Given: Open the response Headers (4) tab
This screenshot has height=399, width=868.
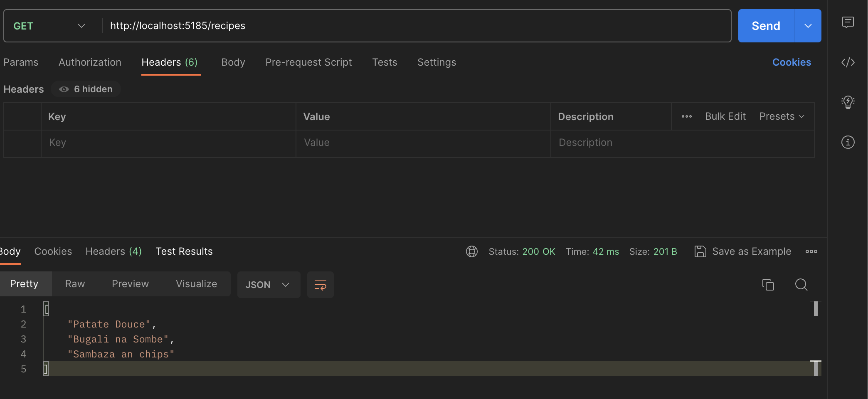Looking at the screenshot, I should click(x=113, y=251).
